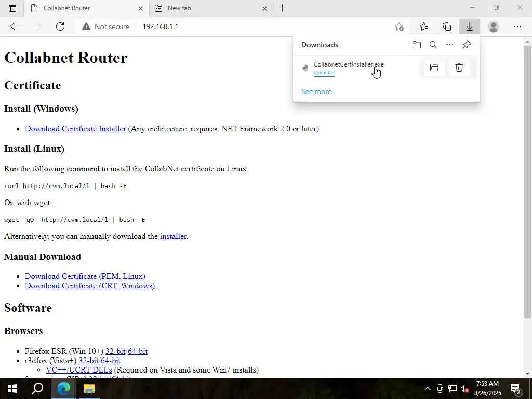The image size is (532, 399).
Task: Click the CollabnetCertInstaller.exe file name
Action: (349, 64)
